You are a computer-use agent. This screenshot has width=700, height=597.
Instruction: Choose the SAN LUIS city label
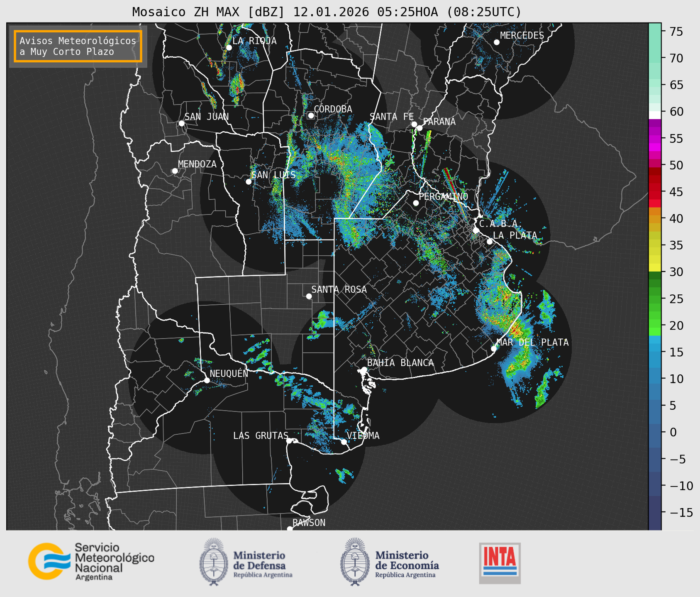coord(273,175)
